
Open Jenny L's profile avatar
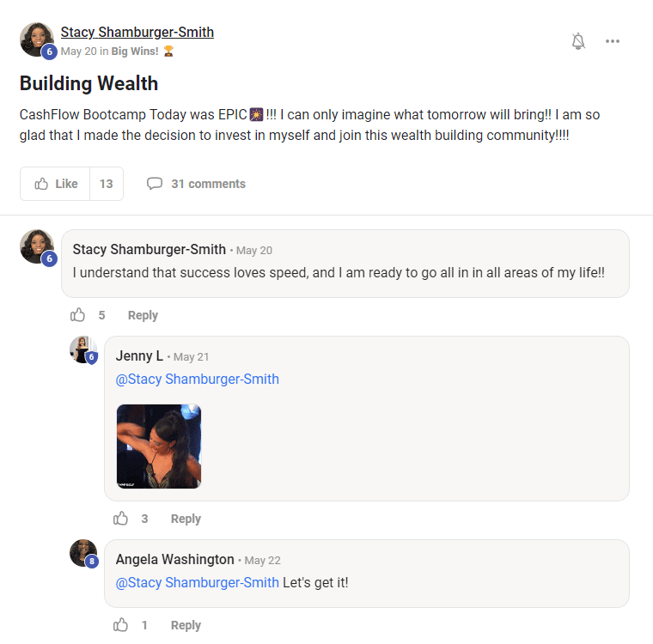(x=82, y=349)
